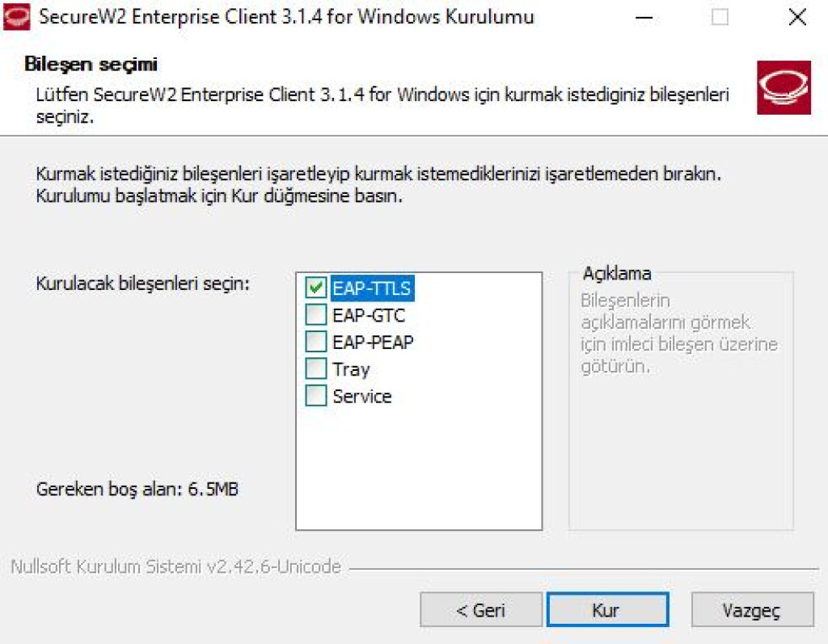Go back with the Geri button

click(x=481, y=610)
